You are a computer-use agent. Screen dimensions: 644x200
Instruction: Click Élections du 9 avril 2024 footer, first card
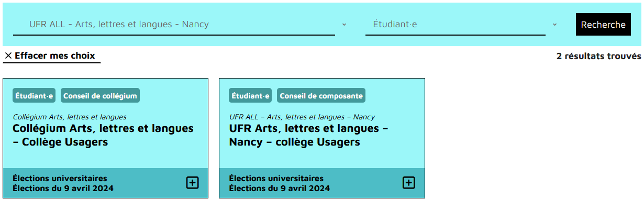coord(63,188)
